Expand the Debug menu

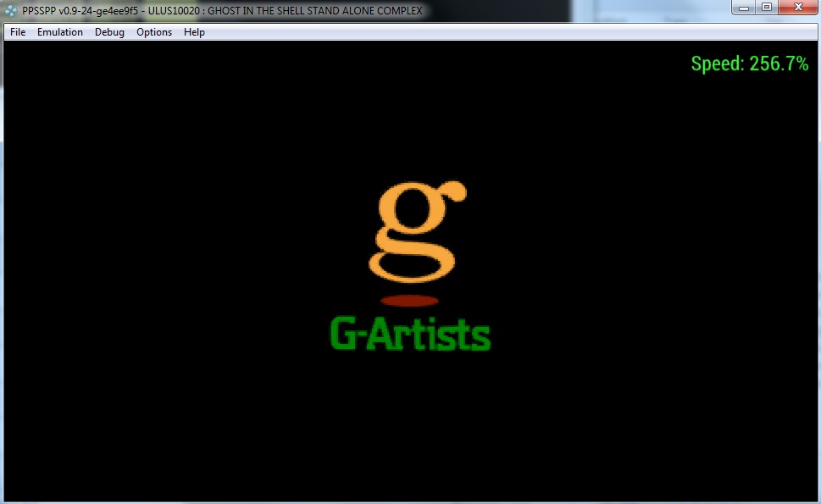tap(109, 32)
